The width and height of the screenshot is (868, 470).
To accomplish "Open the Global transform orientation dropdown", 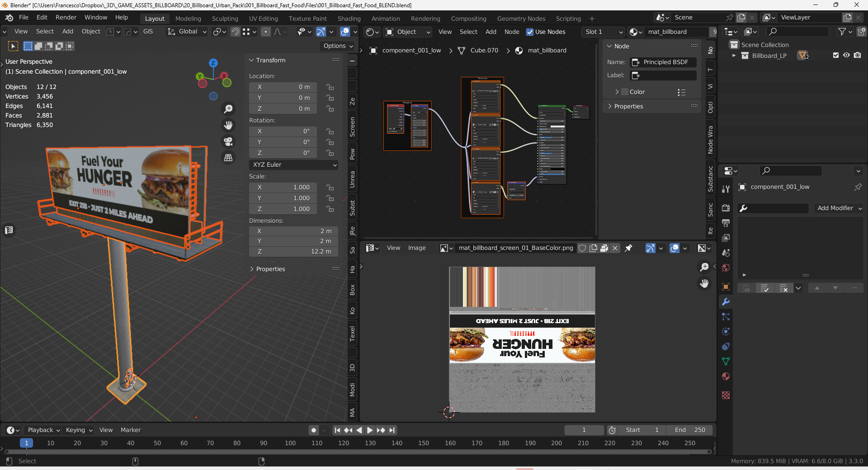I will 187,32.
